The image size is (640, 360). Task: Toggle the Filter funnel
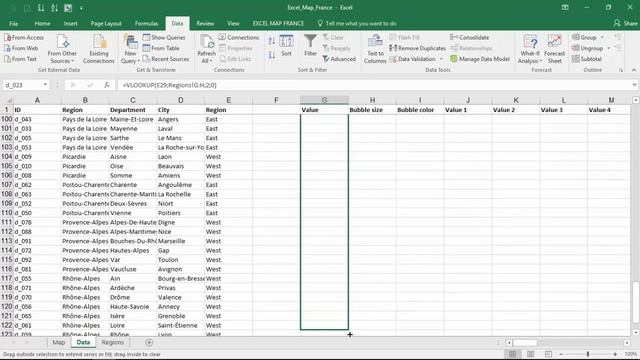(310, 46)
